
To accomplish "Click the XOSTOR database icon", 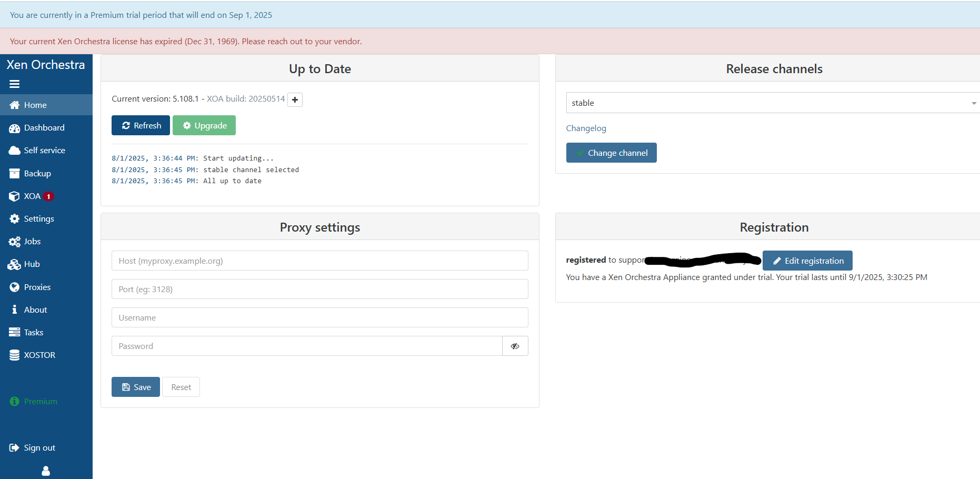I will (14, 355).
